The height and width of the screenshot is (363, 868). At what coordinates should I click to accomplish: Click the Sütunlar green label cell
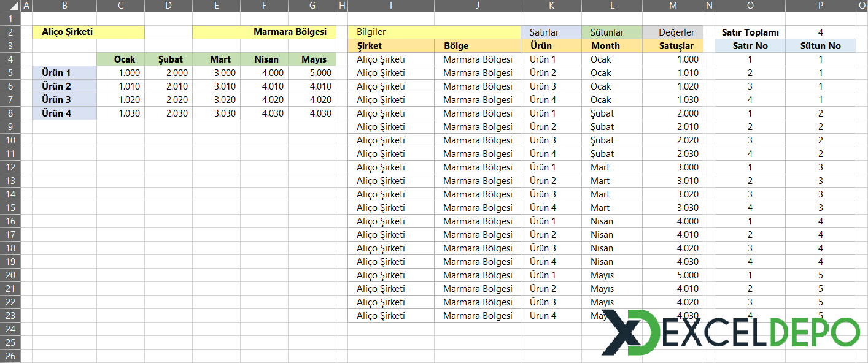(x=611, y=32)
